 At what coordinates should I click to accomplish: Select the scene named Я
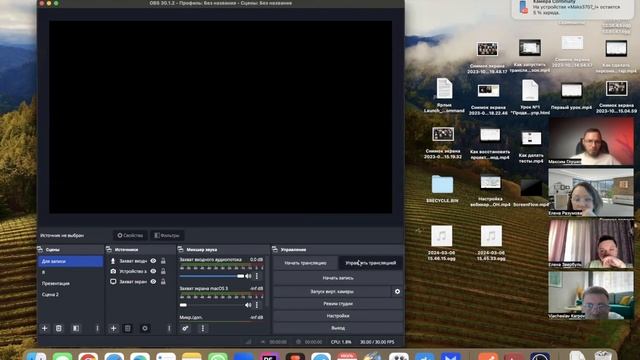[70, 272]
